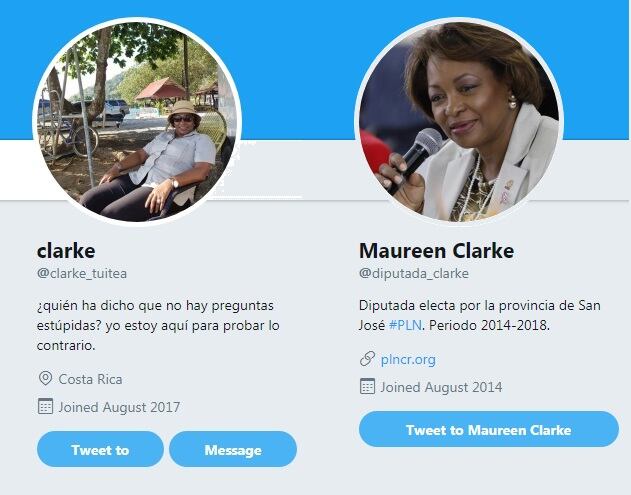
Task: Click the Tweet to Maureen Clarke button
Action: 489,429
